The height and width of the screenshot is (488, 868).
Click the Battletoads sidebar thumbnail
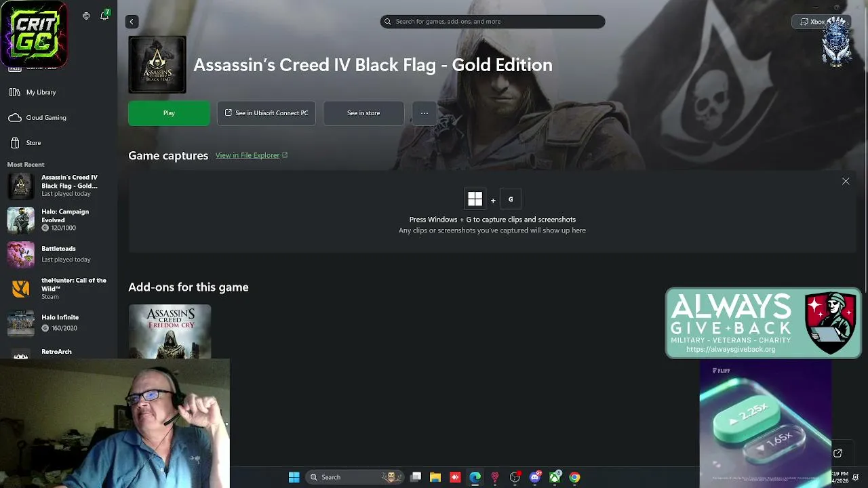point(21,254)
